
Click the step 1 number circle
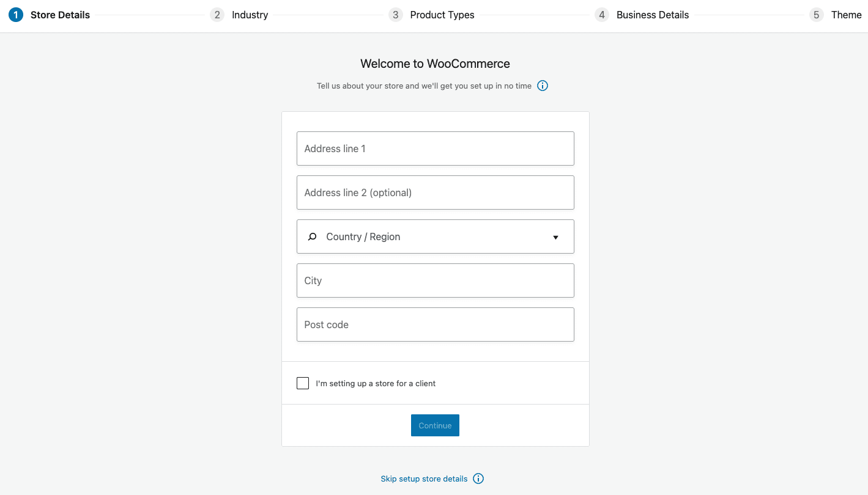pyautogui.click(x=16, y=15)
